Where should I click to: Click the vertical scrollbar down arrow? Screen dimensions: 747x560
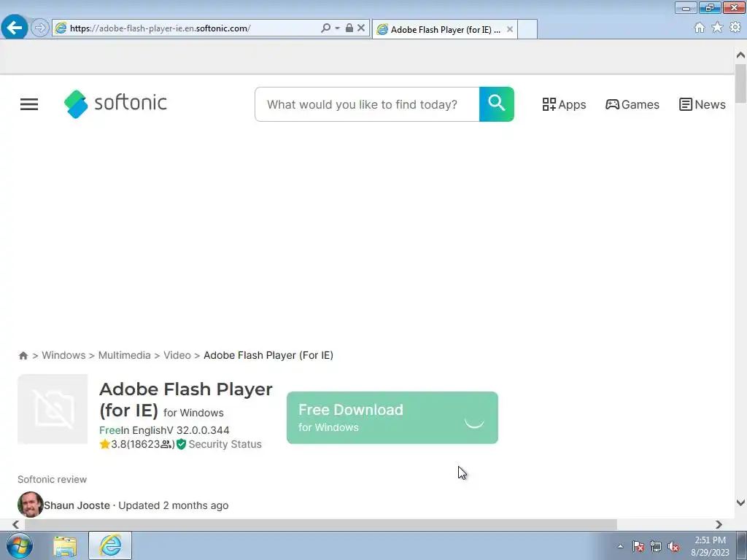740,503
